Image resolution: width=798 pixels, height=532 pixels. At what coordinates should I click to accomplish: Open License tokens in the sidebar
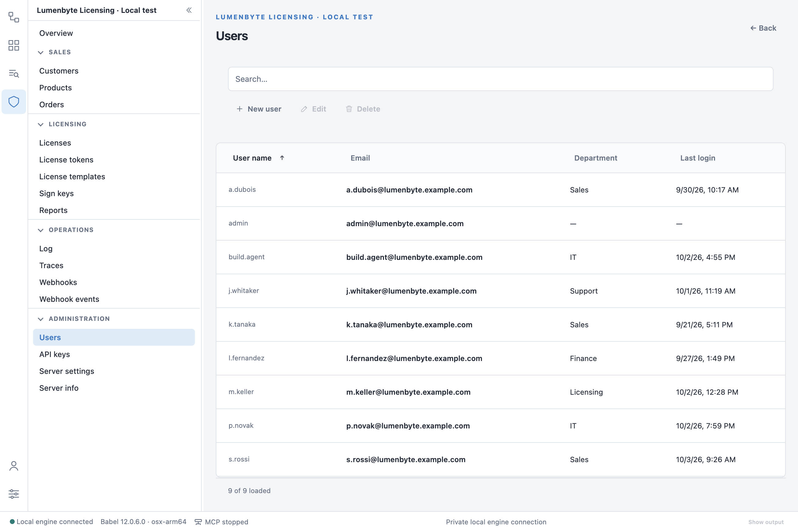(66, 160)
